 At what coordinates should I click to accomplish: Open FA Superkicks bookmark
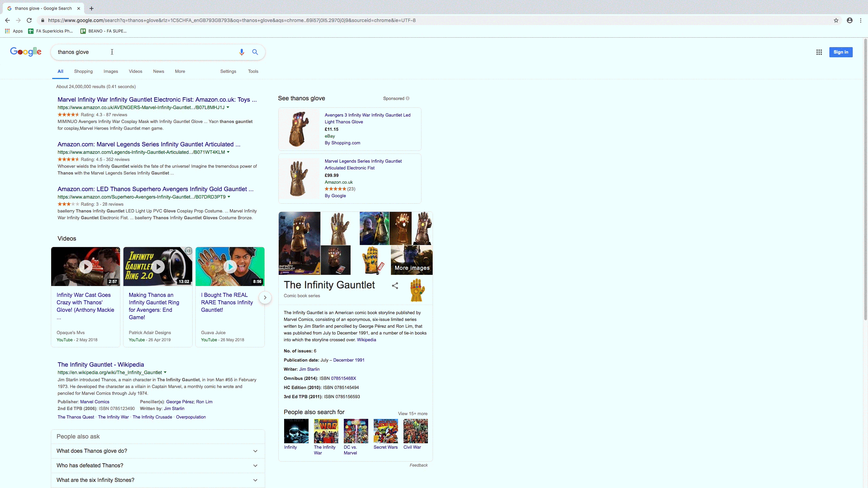(51, 31)
